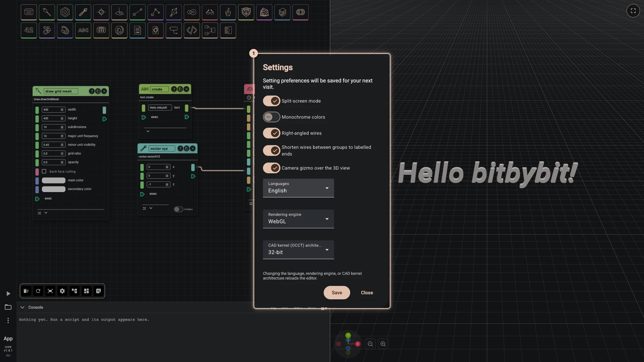Toggle fullscreen for the 3D viewport

coord(633,11)
